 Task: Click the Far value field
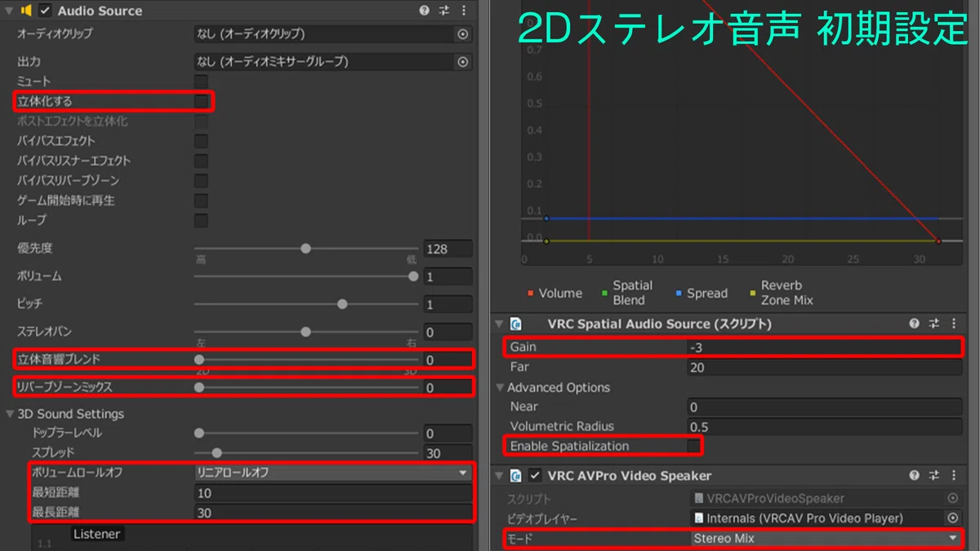pos(825,368)
